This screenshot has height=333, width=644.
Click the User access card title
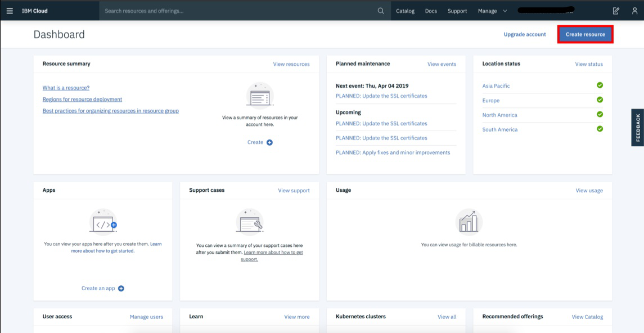click(57, 317)
